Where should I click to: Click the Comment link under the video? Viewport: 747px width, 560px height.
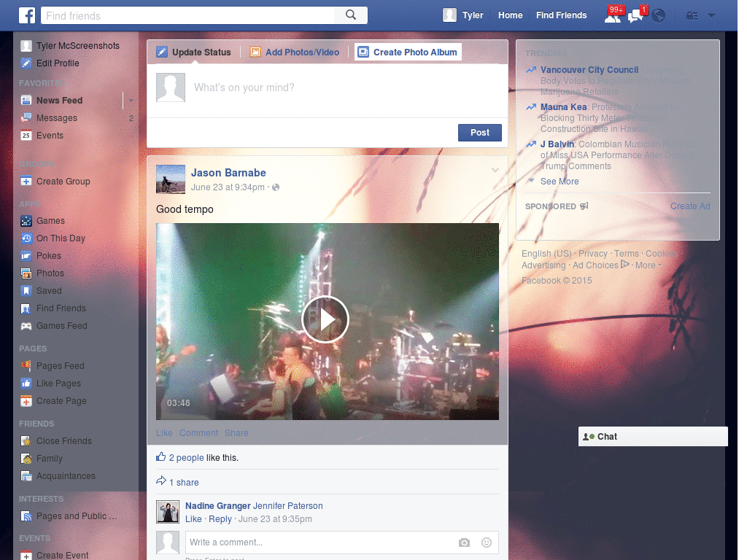pos(198,433)
